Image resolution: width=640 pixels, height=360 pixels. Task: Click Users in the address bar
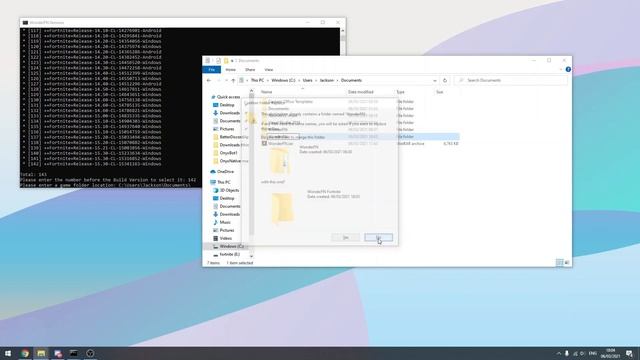pyautogui.click(x=307, y=80)
